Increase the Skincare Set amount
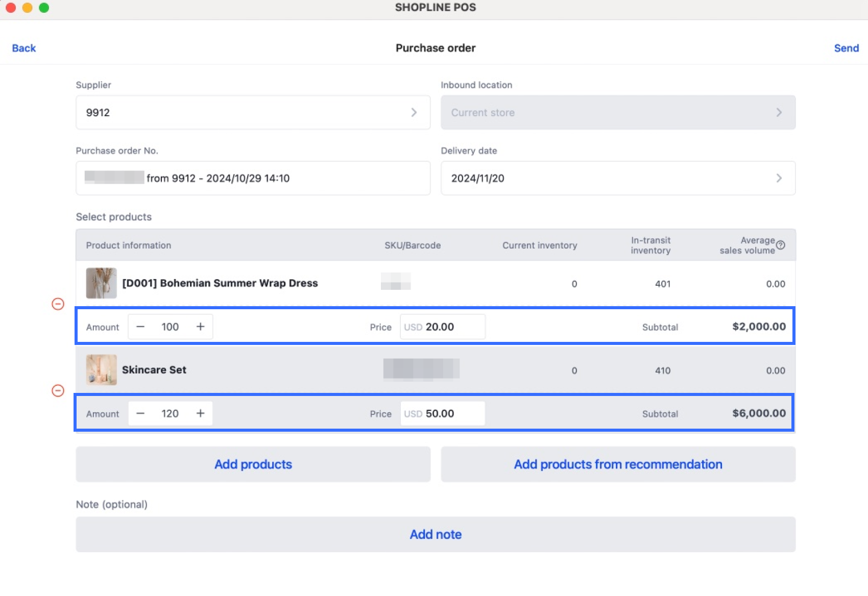Image resolution: width=868 pixels, height=596 pixels. pyautogui.click(x=200, y=414)
